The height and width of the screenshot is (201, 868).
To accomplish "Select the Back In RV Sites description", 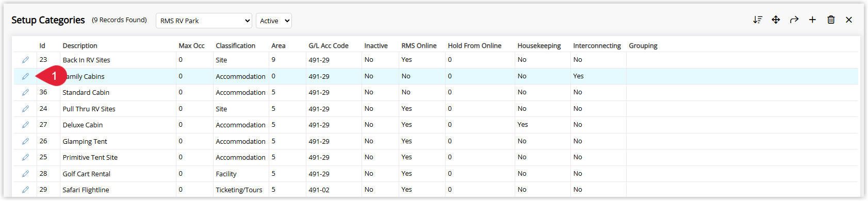I will 86,60.
